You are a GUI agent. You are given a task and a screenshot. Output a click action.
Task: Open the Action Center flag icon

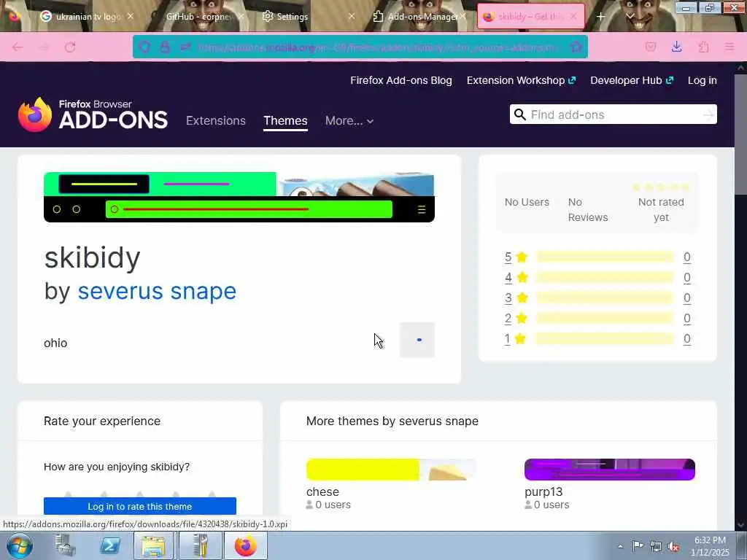click(x=638, y=546)
